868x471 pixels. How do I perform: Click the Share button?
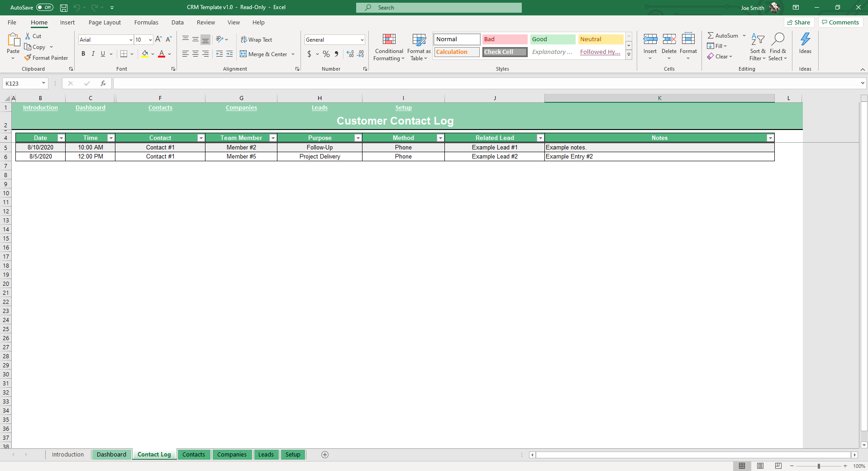click(x=799, y=23)
